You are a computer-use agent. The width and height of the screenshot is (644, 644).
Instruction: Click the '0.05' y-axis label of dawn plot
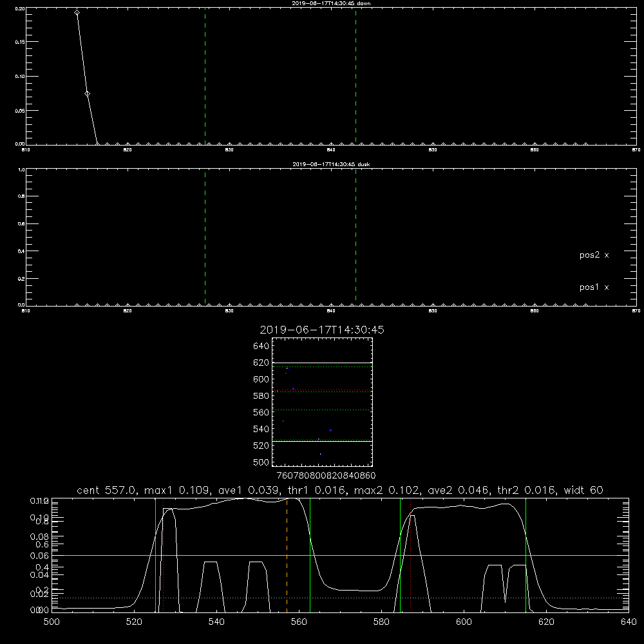coord(20,111)
